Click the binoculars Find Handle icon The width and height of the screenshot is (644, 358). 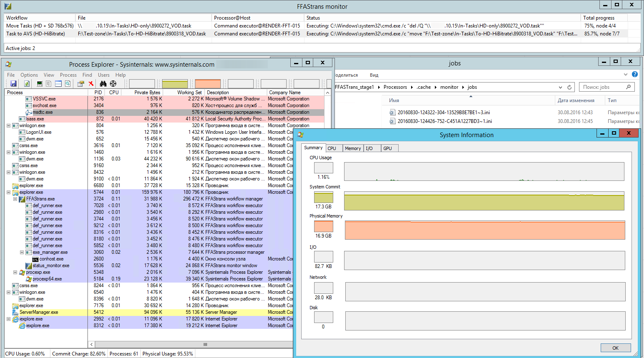(103, 84)
